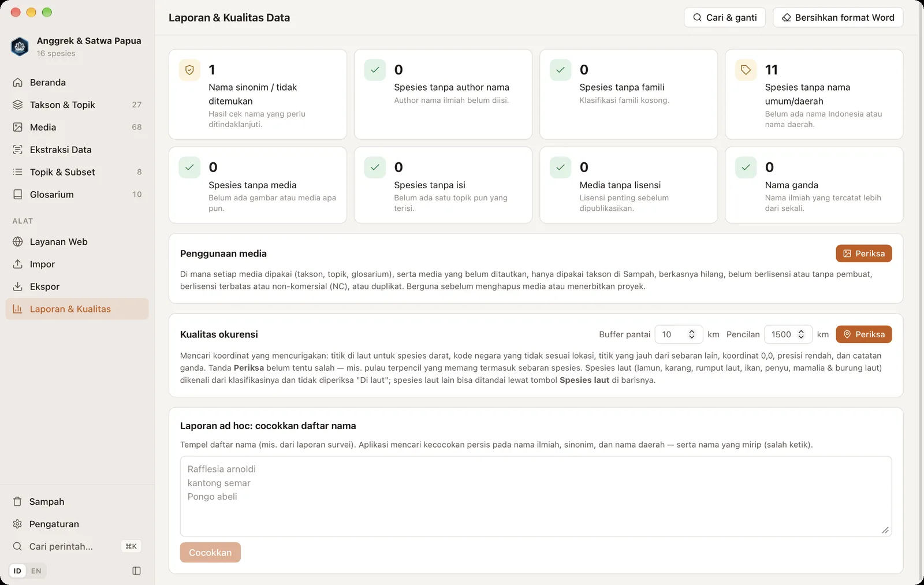Click the Nama sinonim / tidak ditemukan card title
Viewport: 924px width, 585px height.
click(x=253, y=94)
